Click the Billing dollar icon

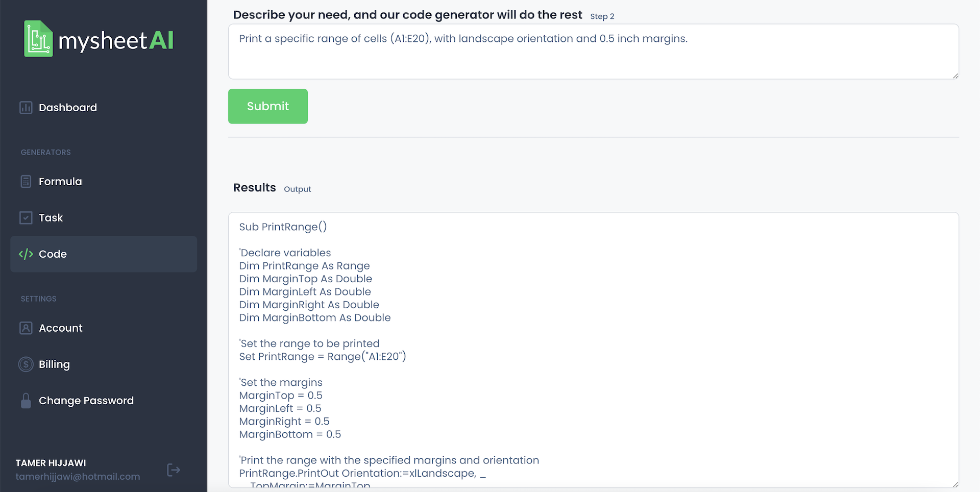pyautogui.click(x=26, y=364)
